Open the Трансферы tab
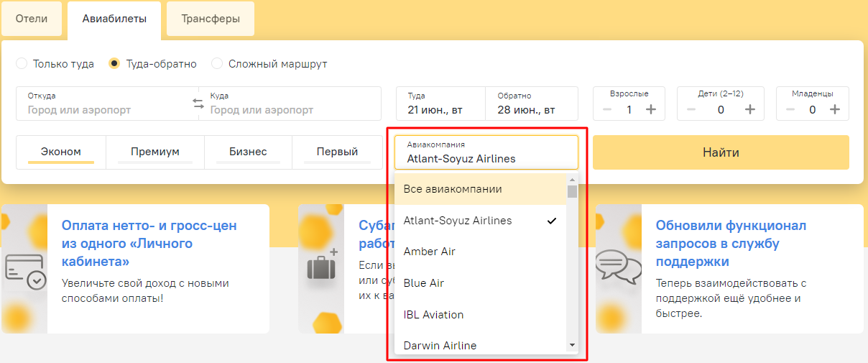 (x=211, y=19)
